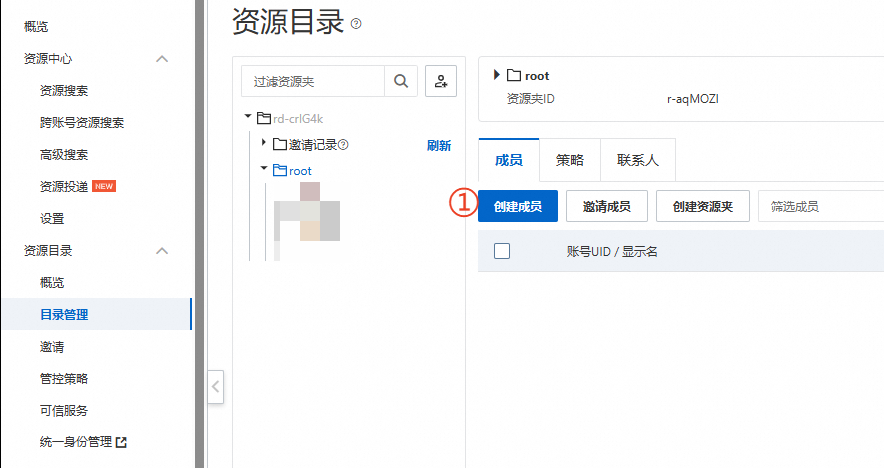Collapse the 资源中心 menu section
The height and width of the screenshot is (468, 884).
click(162, 59)
